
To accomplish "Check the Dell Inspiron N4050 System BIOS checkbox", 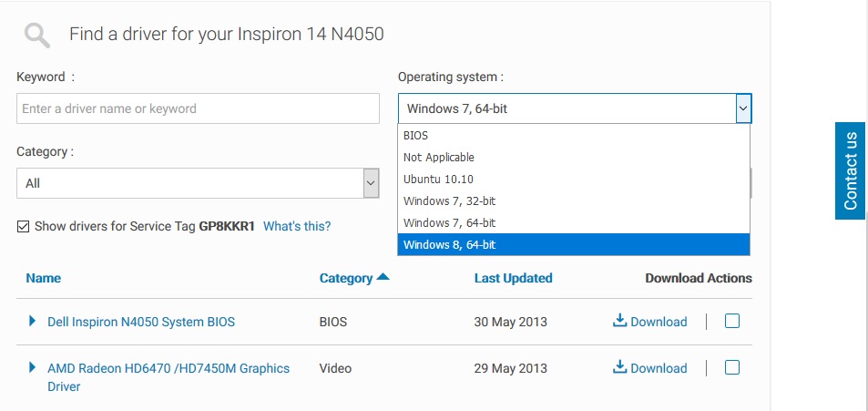I will point(731,322).
